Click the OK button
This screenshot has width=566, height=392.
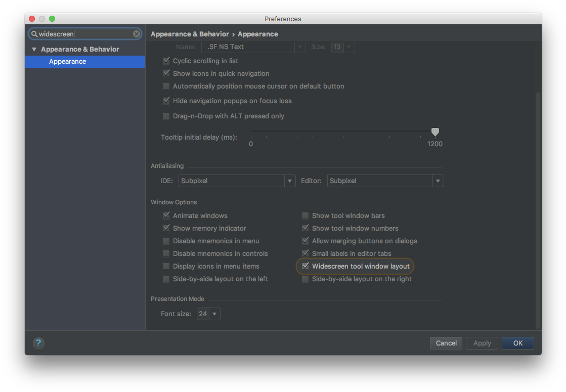coord(517,343)
